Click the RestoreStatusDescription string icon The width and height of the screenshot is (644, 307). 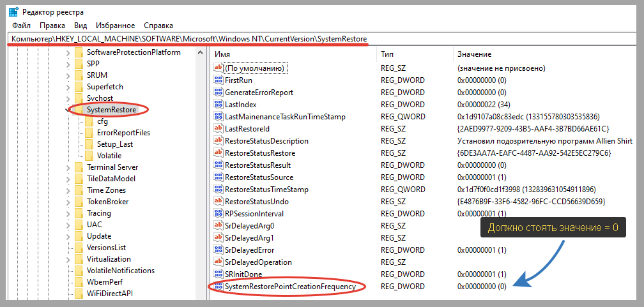click(218, 141)
